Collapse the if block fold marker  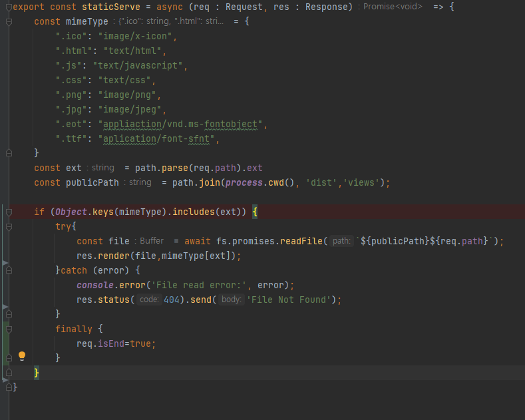(x=9, y=212)
